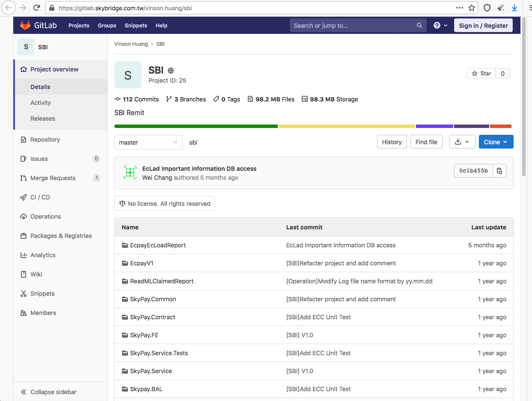Screen dimensions: 532x401
Task: Open the SkyPay.Service.Tests folder
Action: [x=159, y=353]
